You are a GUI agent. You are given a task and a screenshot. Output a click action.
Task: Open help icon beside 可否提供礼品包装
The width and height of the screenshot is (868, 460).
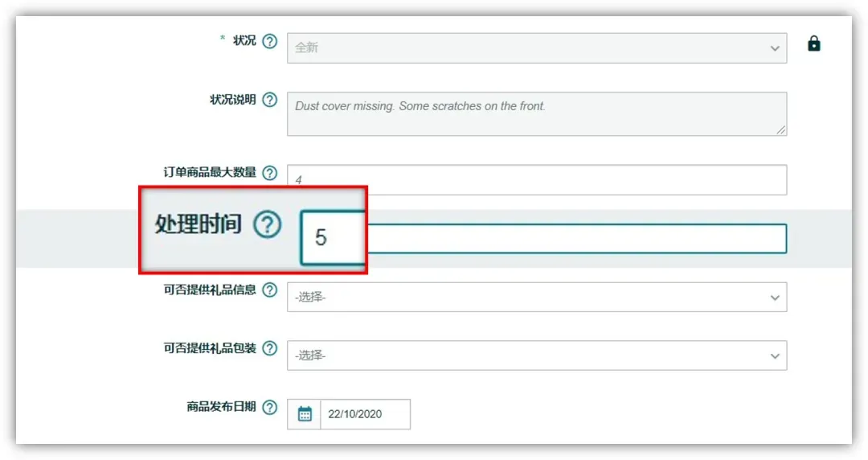(x=269, y=348)
